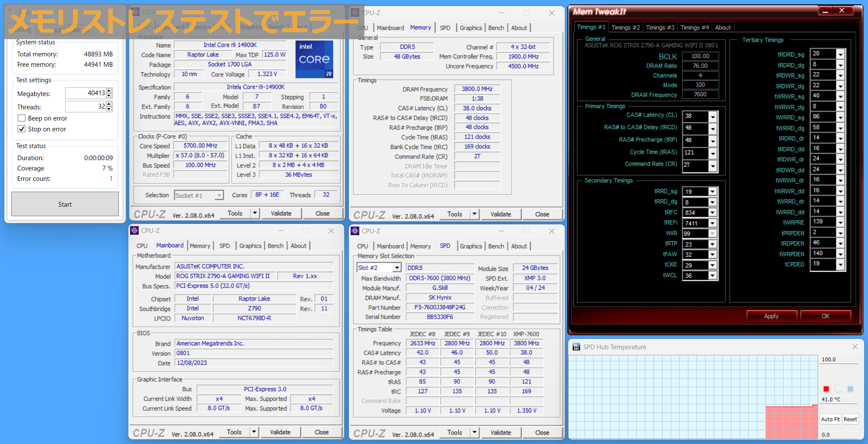Click the white color swatch in temperature legend

tap(838, 389)
